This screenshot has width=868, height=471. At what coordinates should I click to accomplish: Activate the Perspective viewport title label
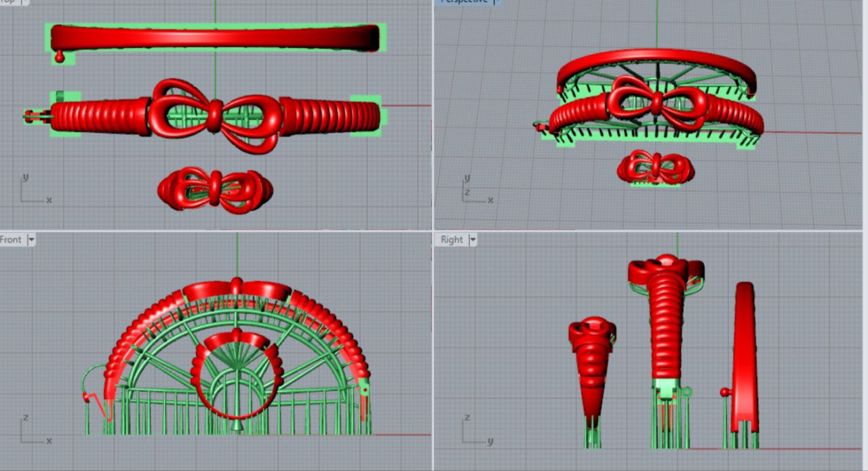coord(464,1)
